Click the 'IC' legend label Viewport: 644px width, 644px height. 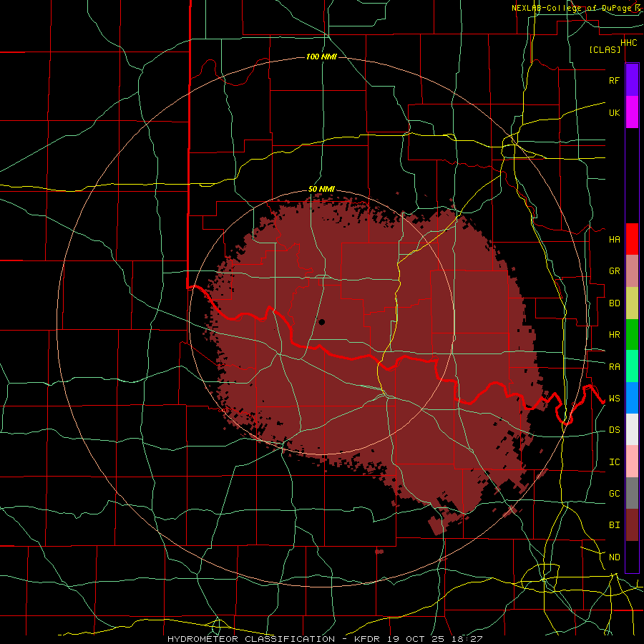click(x=614, y=462)
